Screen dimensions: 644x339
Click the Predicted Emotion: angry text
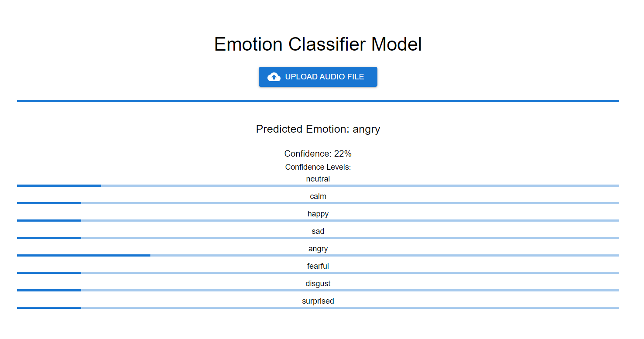click(318, 129)
